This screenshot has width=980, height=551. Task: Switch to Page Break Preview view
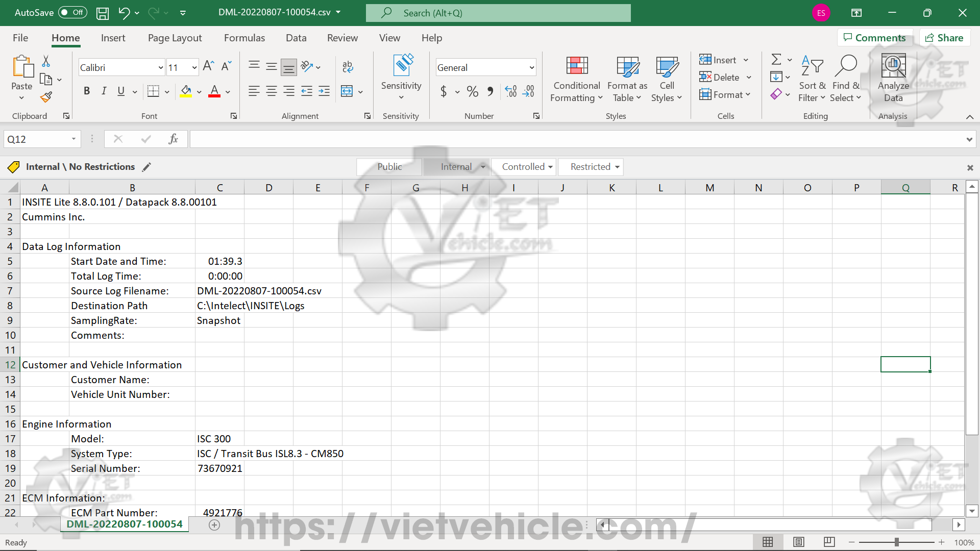[x=829, y=542]
